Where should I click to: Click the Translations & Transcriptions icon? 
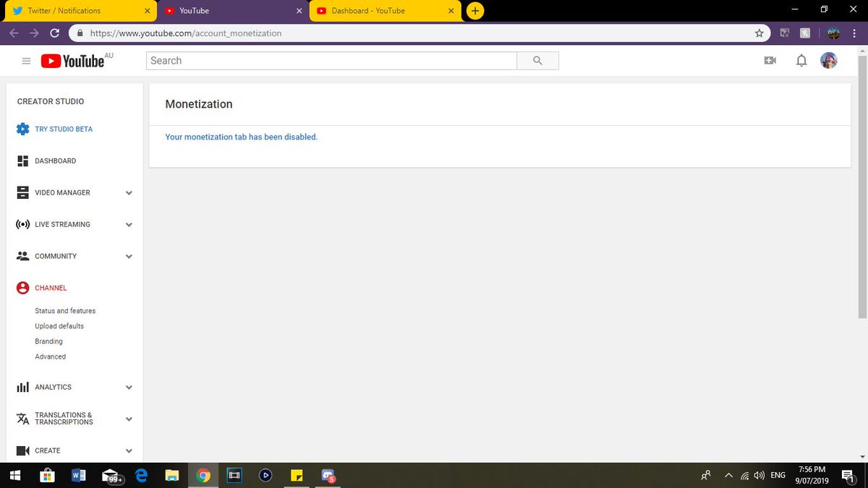tap(22, 419)
